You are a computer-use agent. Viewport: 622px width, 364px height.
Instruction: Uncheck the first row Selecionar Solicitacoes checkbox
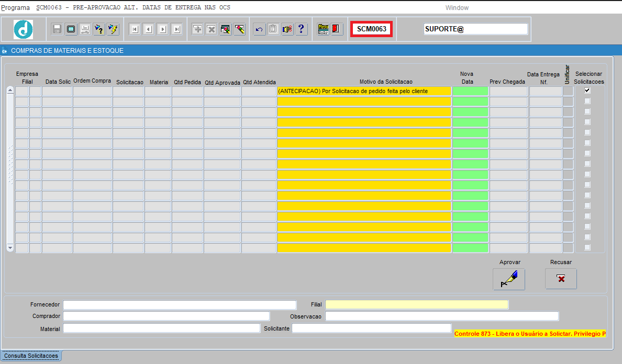pyautogui.click(x=587, y=90)
